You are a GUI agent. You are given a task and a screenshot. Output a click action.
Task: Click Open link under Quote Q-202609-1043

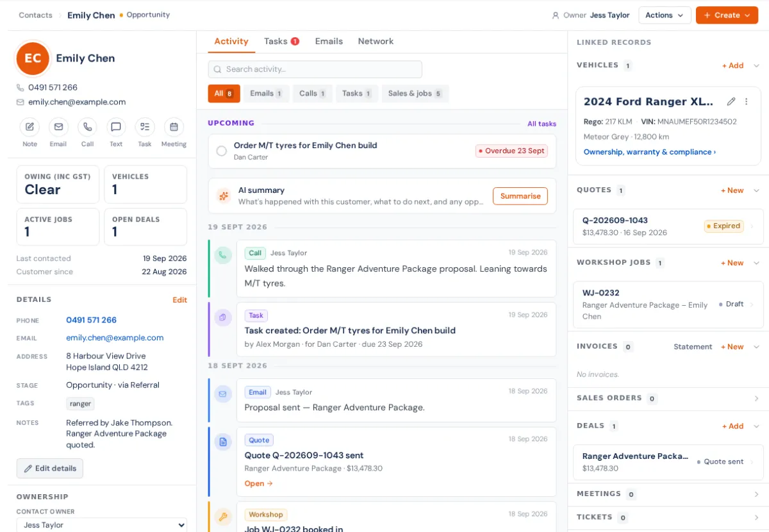pyautogui.click(x=258, y=483)
